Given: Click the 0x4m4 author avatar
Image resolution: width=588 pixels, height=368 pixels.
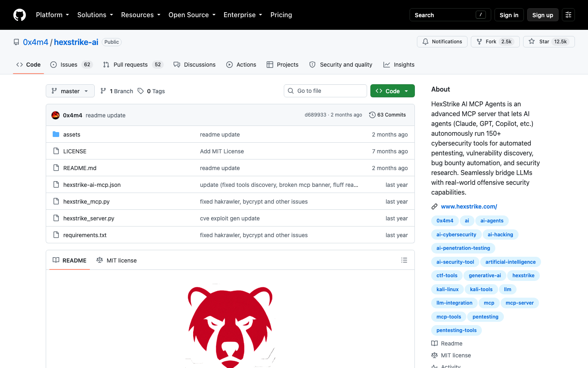Looking at the screenshot, I should click(56, 115).
